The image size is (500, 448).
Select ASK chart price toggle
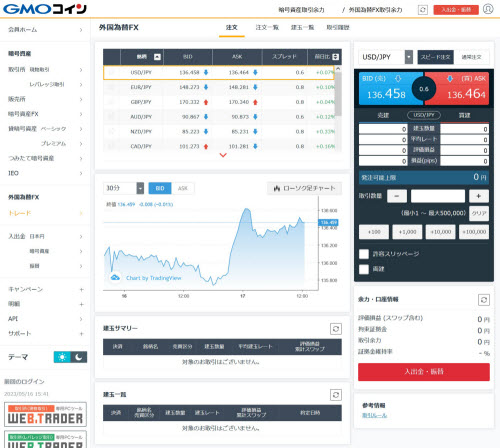coord(183,188)
